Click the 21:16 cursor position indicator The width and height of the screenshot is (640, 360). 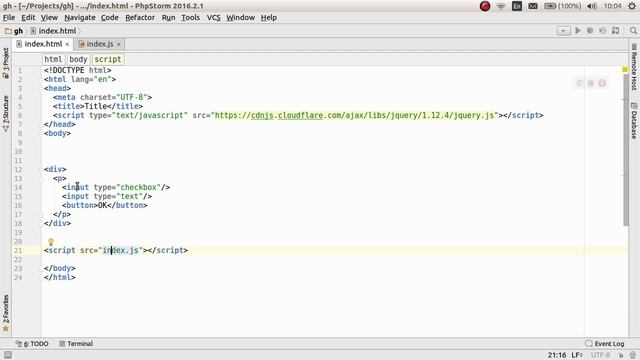[557, 355]
